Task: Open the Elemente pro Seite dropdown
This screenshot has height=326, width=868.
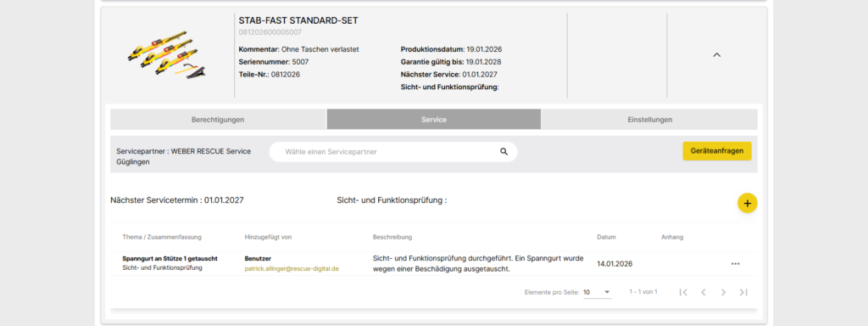Action: (598, 292)
